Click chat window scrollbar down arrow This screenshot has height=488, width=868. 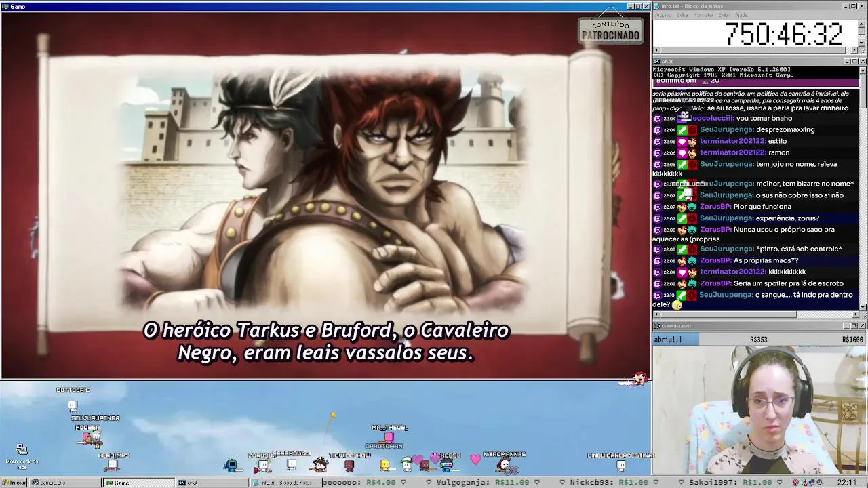coord(863,306)
